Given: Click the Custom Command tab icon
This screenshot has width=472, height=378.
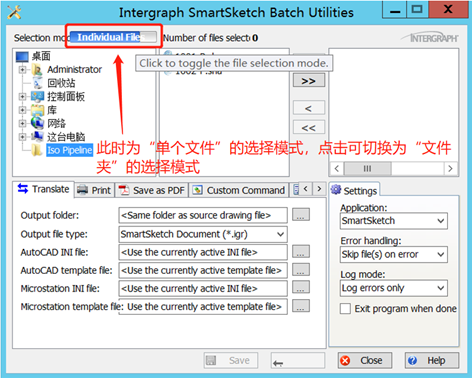Looking at the screenshot, I should coord(197,190).
